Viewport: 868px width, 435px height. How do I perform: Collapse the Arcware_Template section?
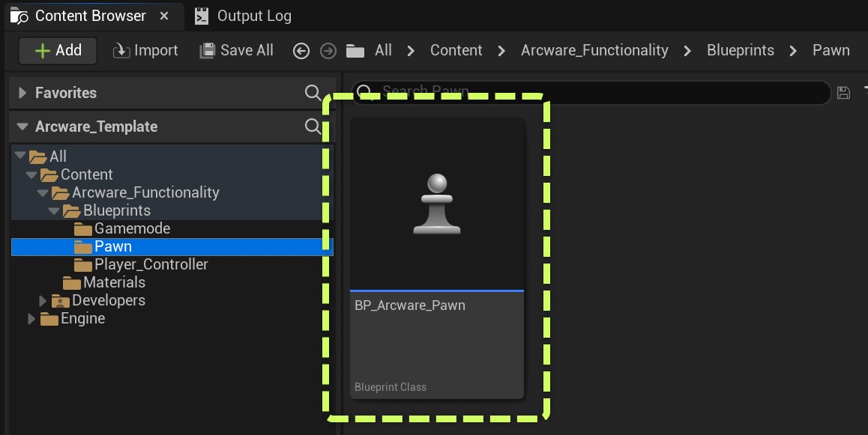(22, 127)
